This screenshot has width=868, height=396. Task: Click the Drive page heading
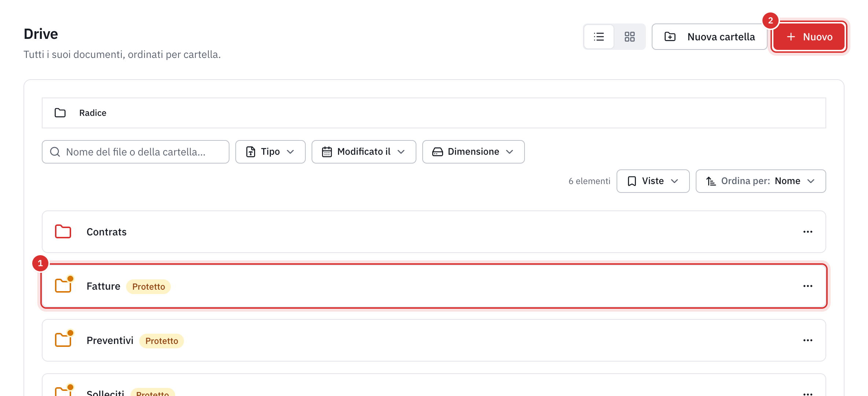point(41,34)
